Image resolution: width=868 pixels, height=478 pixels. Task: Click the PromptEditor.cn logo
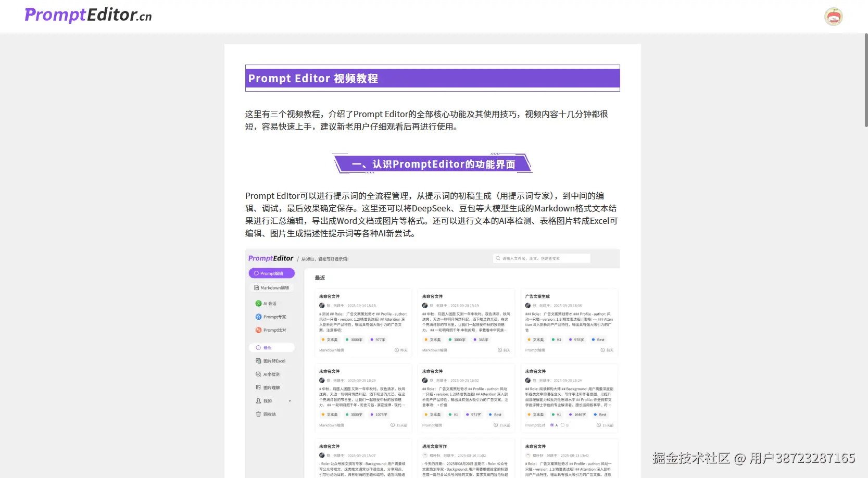[87, 15]
